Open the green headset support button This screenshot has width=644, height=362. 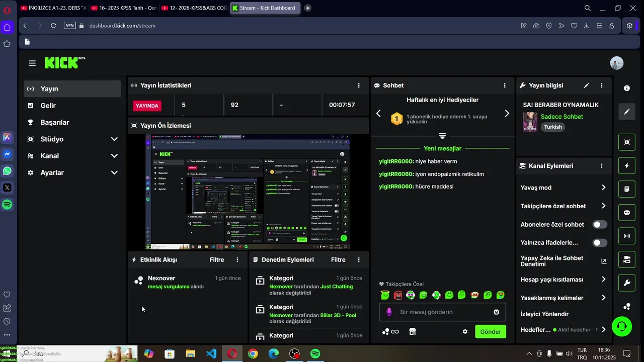(x=622, y=326)
